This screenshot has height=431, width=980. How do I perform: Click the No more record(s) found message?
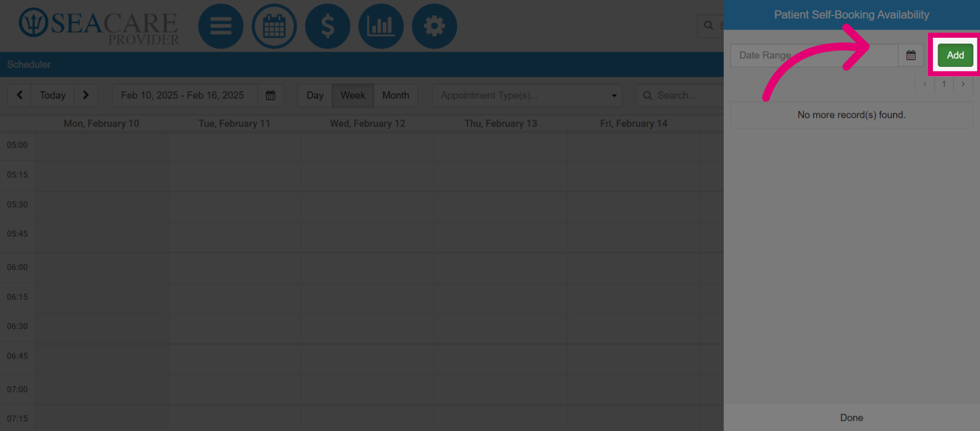[851, 115]
